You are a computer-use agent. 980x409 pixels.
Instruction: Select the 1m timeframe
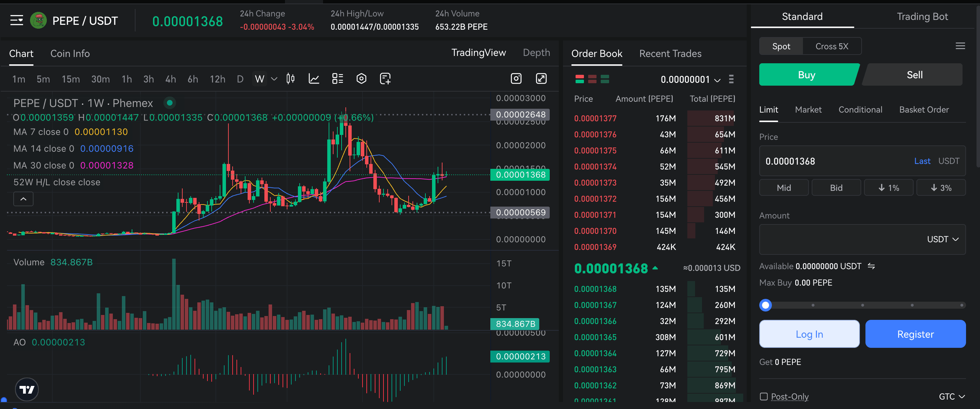tap(19, 79)
